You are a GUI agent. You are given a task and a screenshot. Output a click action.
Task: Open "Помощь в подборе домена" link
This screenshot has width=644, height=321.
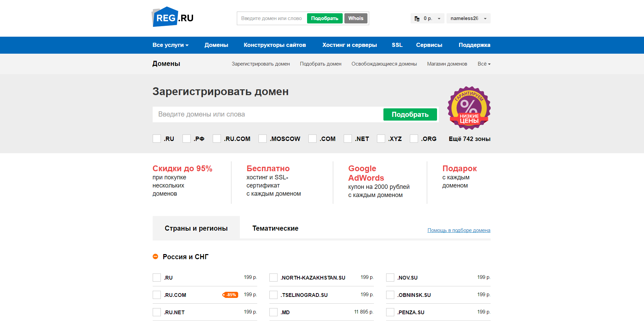(x=459, y=230)
